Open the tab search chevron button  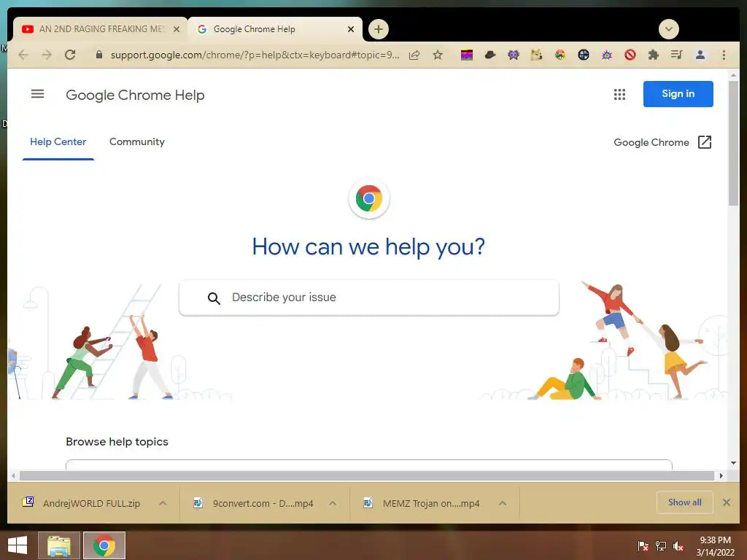point(669,29)
